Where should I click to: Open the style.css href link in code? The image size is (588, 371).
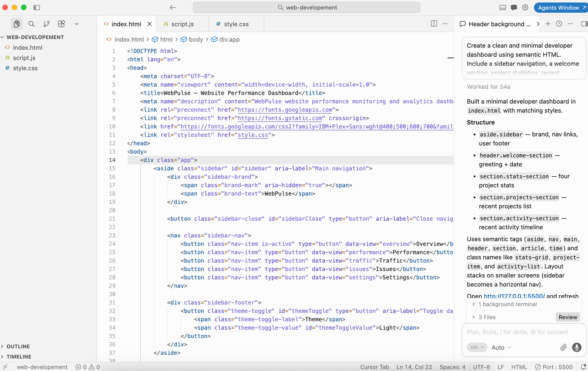pos(253,135)
